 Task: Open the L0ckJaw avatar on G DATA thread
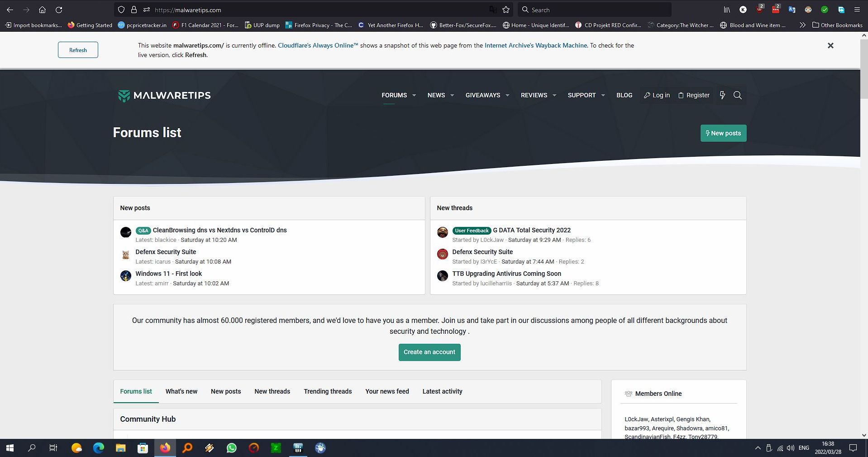(443, 232)
